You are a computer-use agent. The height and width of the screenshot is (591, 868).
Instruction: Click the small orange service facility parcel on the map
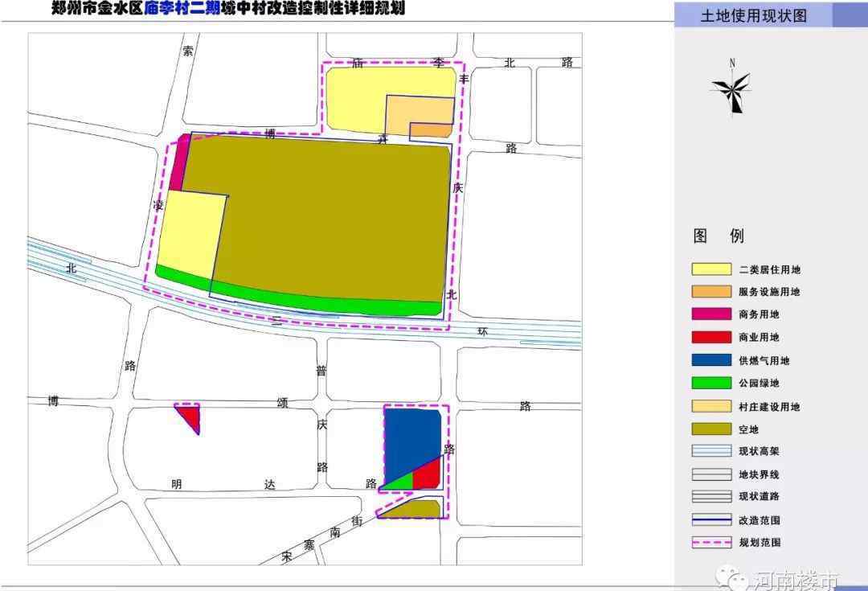click(432, 130)
